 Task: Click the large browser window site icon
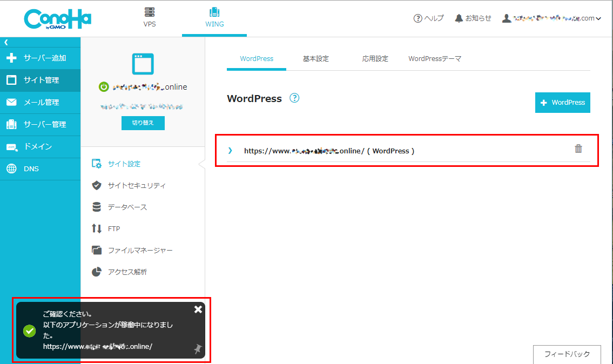pyautogui.click(x=143, y=64)
